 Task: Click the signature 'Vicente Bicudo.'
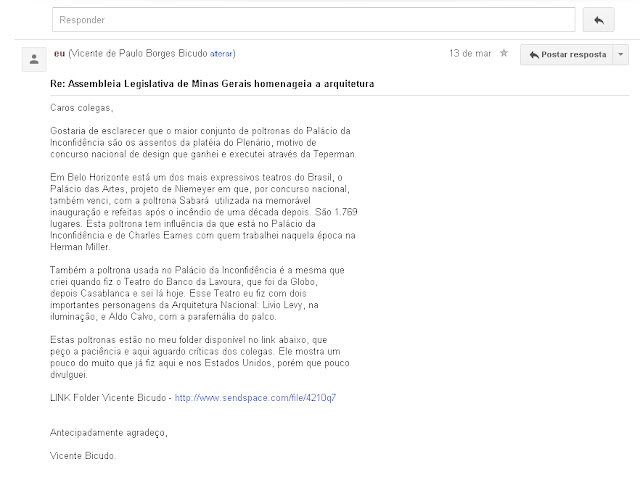tap(83, 456)
